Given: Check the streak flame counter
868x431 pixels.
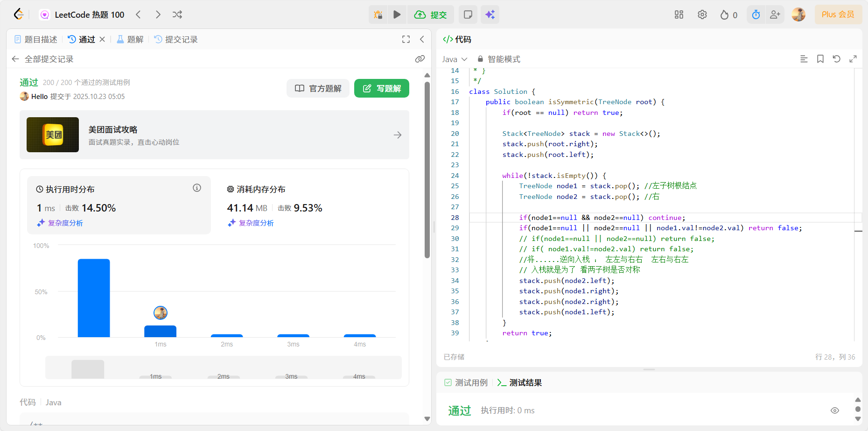Looking at the screenshot, I should (728, 15).
